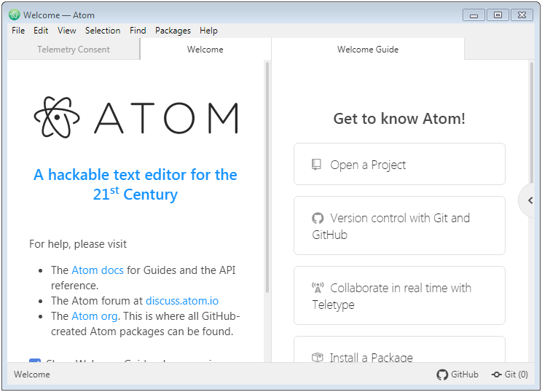Click the package box icon on Install a Package
Viewport: 542px width, 392px height.
coord(317,357)
